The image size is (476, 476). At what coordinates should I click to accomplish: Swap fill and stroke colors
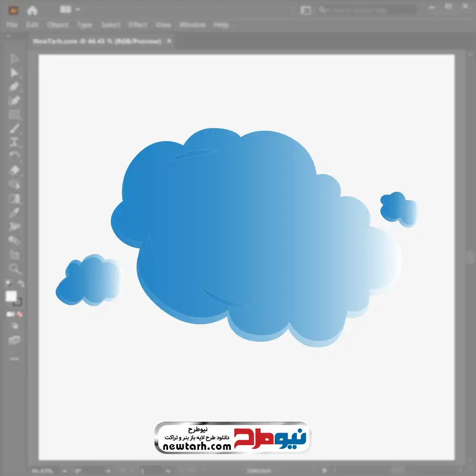coord(20,284)
